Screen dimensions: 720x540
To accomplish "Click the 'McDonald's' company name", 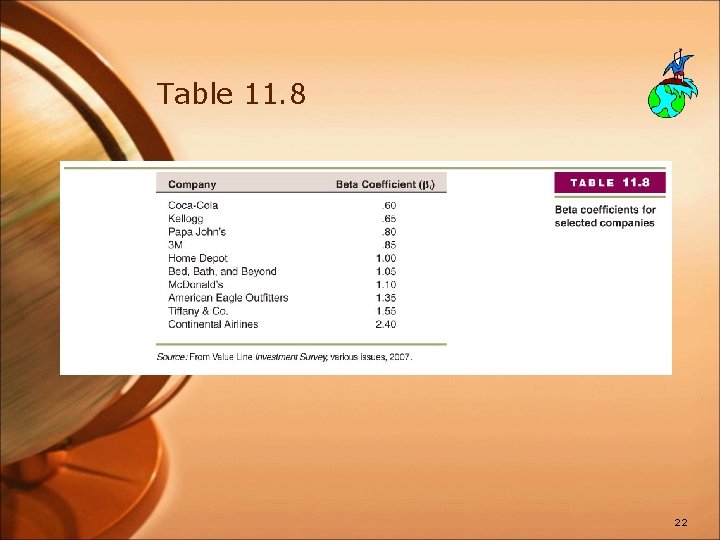I will [x=196, y=284].
